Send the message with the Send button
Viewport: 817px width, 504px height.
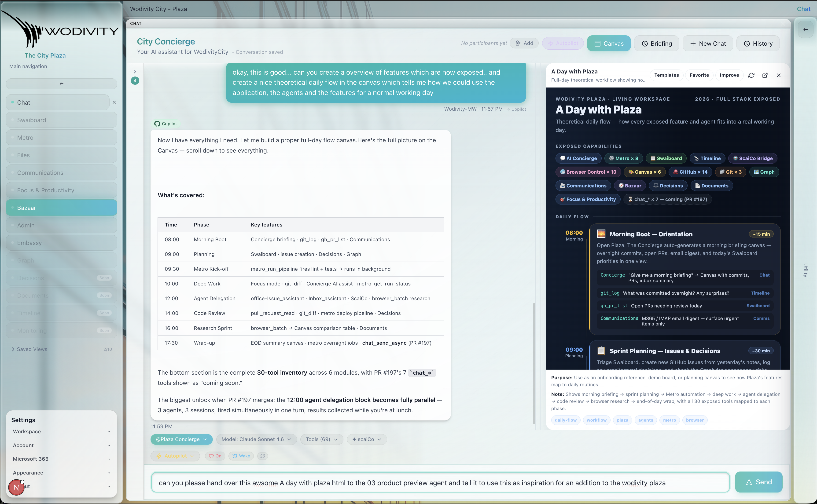click(759, 482)
